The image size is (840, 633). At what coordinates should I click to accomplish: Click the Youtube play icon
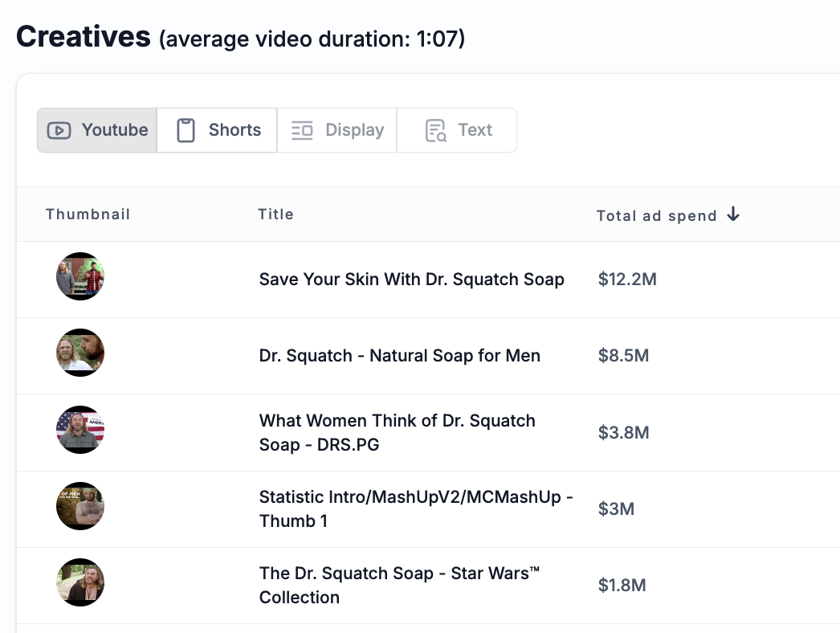coord(59,130)
